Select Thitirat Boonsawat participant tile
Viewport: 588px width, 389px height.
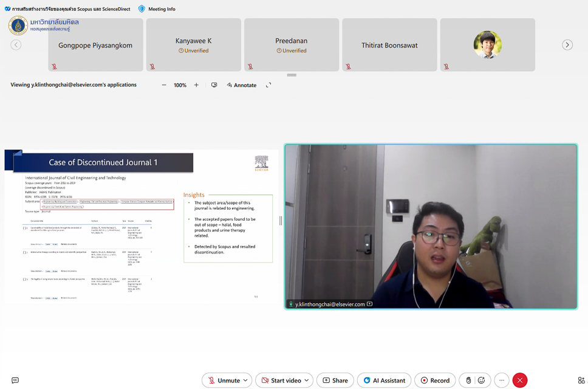click(389, 45)
